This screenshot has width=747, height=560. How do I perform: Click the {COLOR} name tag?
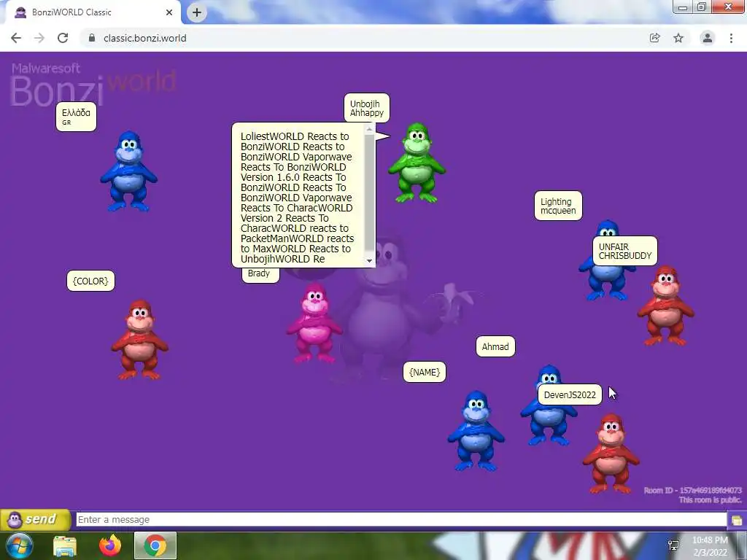[90, 281]
